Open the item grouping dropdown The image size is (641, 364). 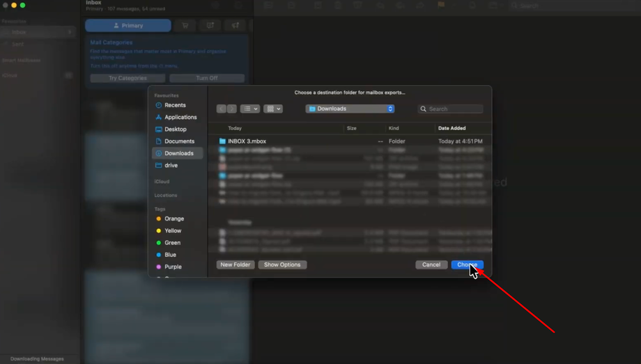273,109
